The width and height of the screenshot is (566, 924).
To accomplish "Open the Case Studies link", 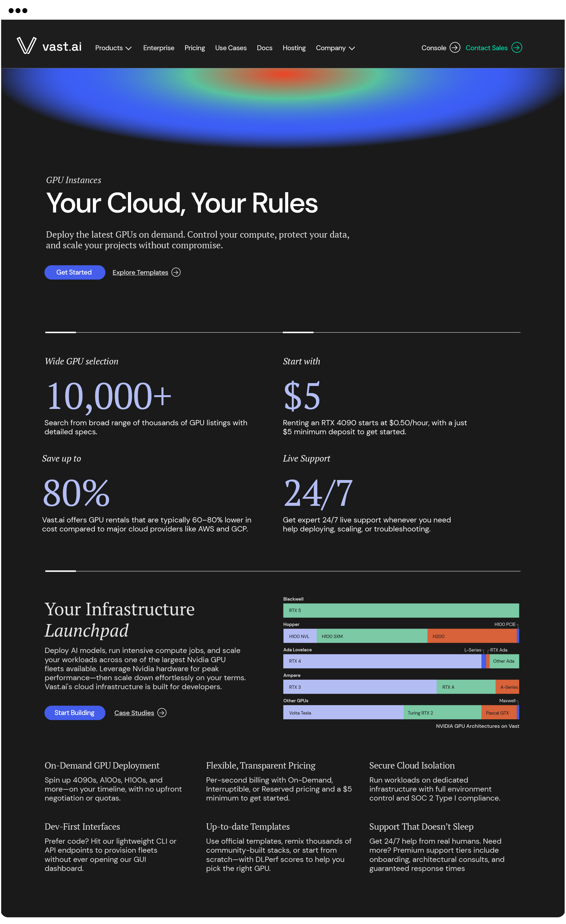I will click(134, 712).
